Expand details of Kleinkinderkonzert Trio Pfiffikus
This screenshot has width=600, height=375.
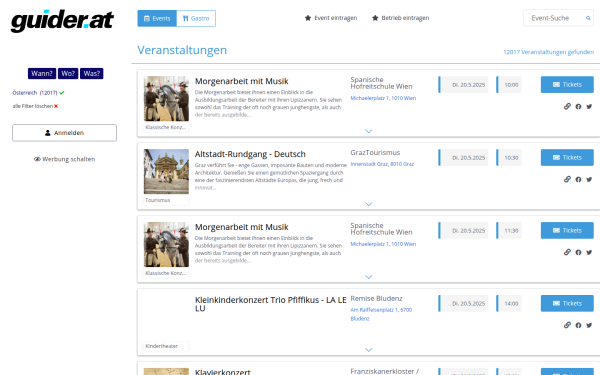click(x=368, y=350)
